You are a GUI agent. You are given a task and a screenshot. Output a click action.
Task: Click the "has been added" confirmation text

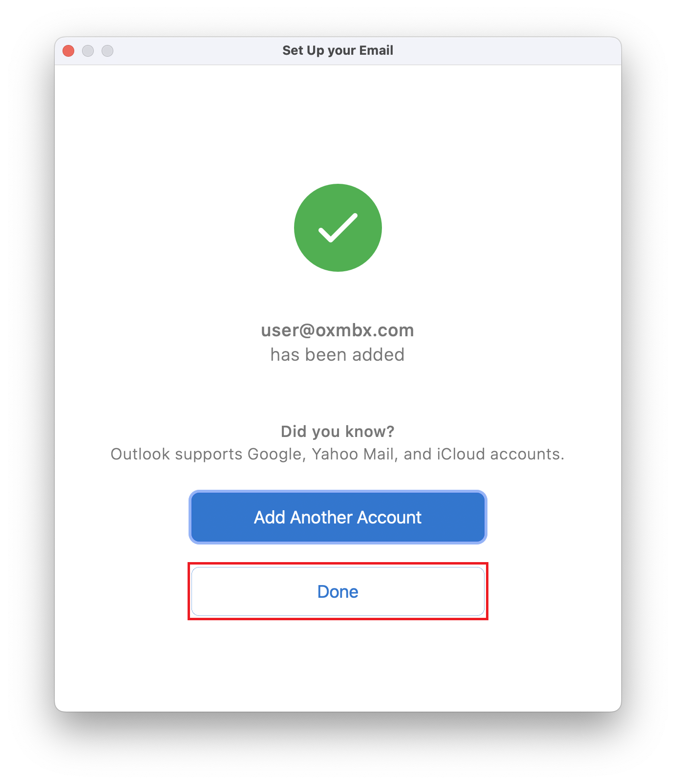tap(338, 355)
